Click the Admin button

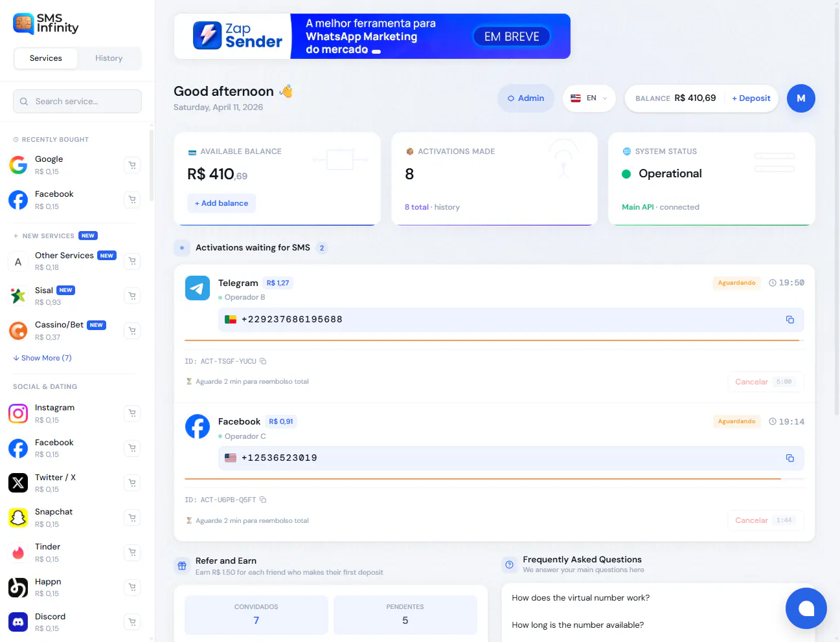click(x=526, y=98)
